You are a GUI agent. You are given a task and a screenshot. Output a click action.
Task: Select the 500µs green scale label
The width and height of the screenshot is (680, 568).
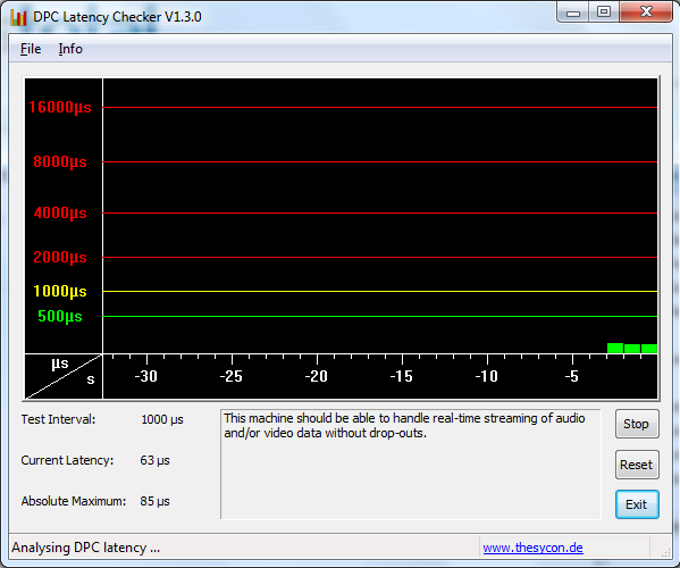click(x=60, y=317)
